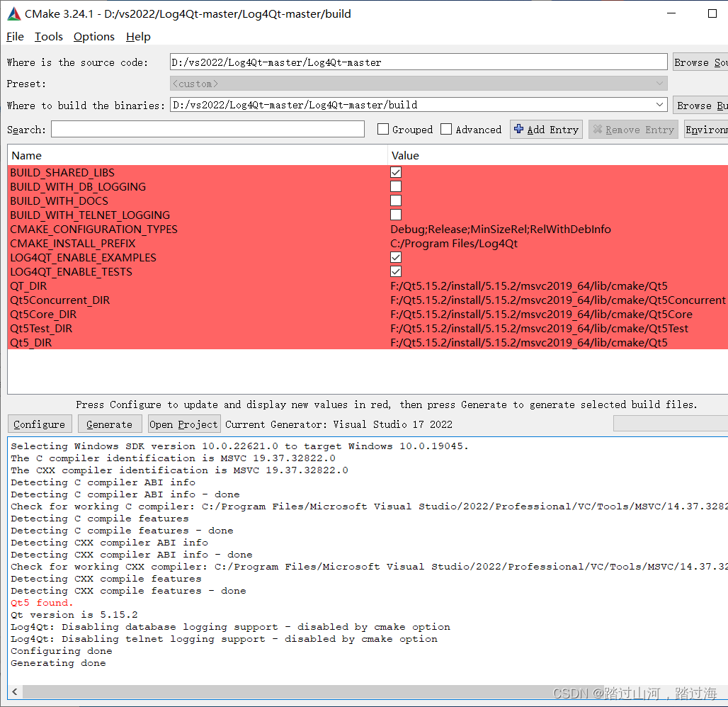Viewport: 728px width, 707px height.
Task: Click the CMake logo icon in title bar
Action: 14,14
